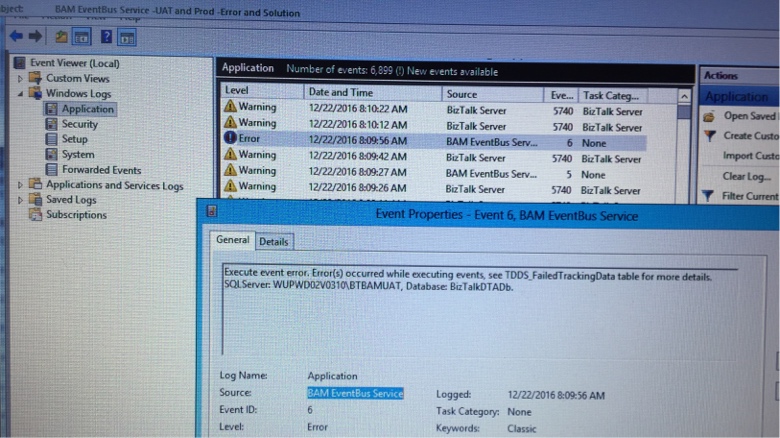Open the Help toolbar icon

click(106, 36)
